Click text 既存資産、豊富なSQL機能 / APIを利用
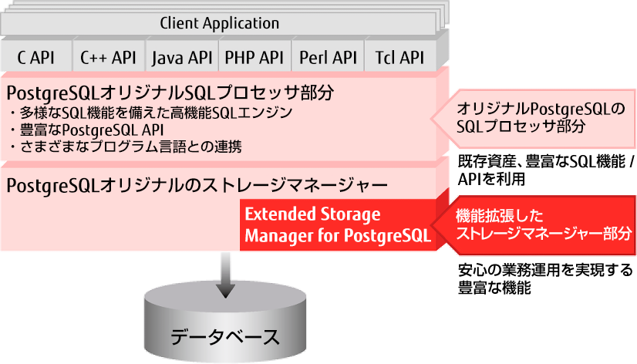Viewport: 637px width, 364px height. tap(545, 170)
